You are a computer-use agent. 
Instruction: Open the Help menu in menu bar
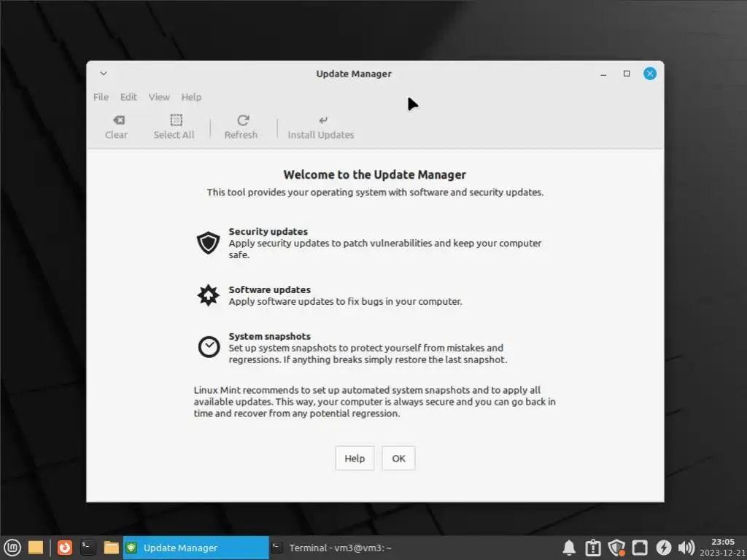(192, 97)
